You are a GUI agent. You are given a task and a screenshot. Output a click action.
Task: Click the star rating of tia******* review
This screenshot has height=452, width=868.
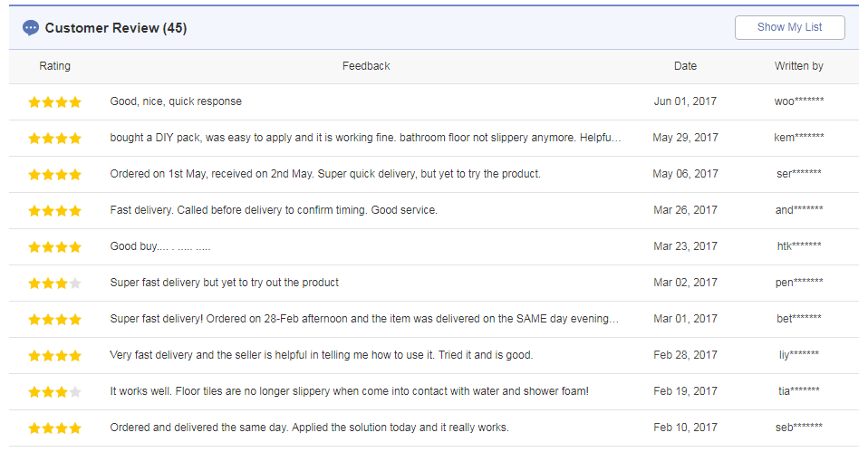click(x=54, y=391)
